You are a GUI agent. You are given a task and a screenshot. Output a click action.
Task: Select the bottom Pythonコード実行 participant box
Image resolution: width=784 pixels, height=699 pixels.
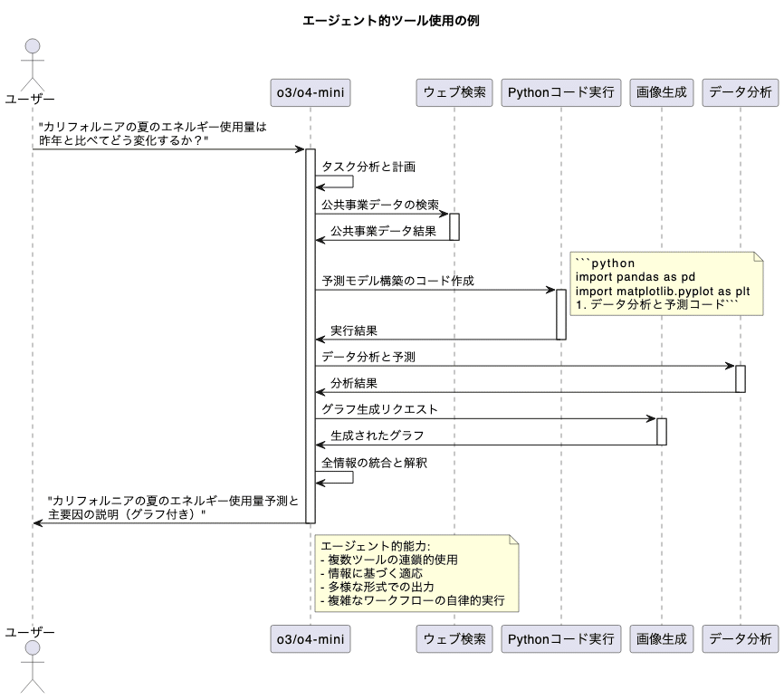tap(561, 639)
